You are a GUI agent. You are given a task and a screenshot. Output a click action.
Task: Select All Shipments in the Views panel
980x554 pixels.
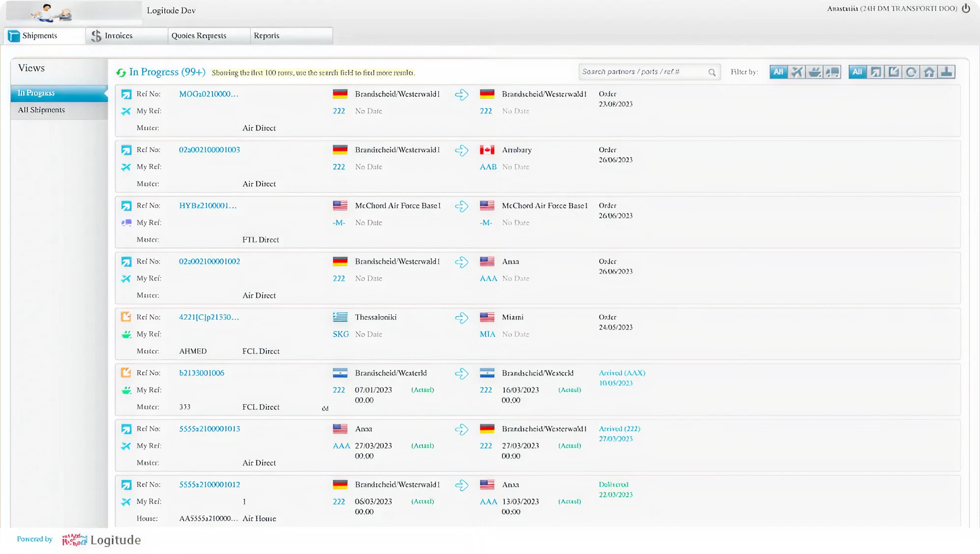(x=41, y=109)
